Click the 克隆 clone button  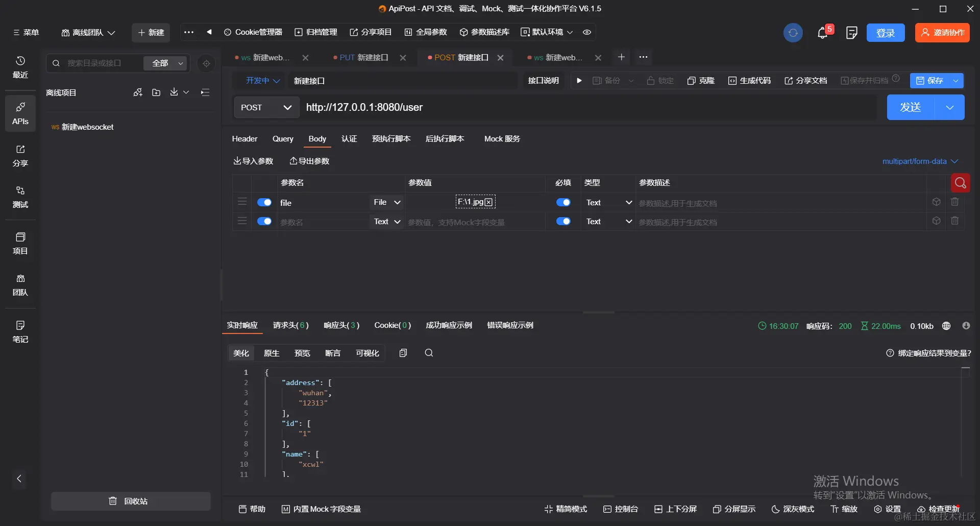click(x=701, y=81)
